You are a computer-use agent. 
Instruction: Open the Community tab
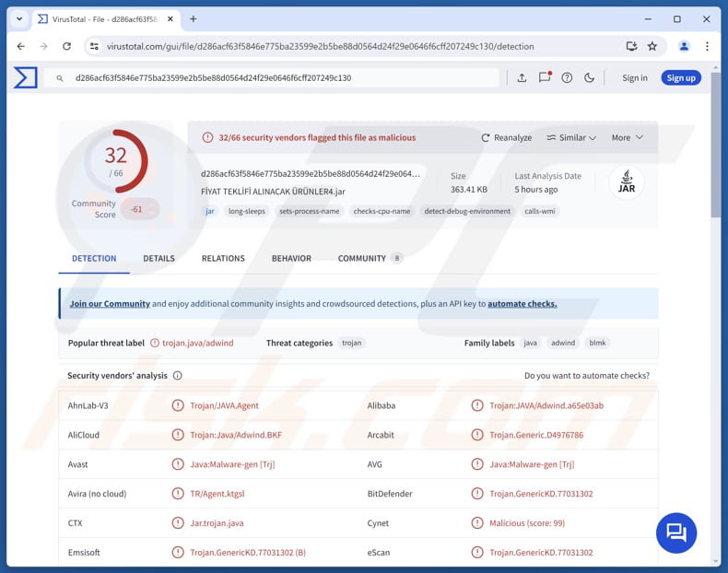tap(361, 259)
